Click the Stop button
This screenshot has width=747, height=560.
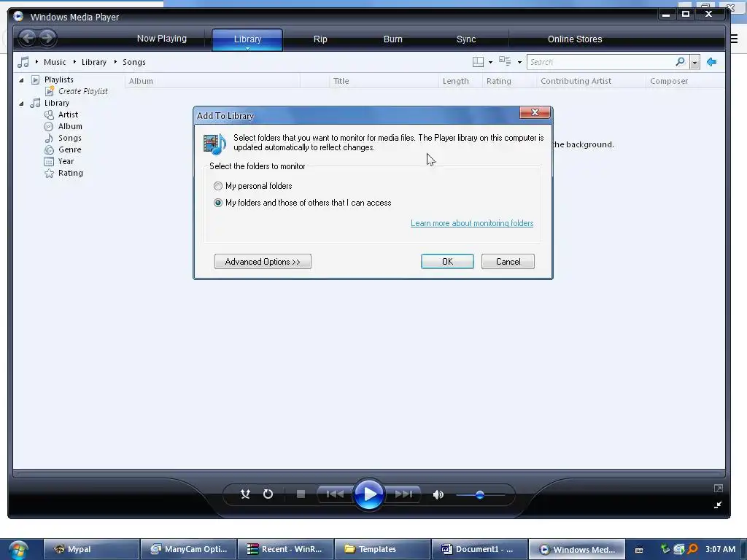coord(301,494)
